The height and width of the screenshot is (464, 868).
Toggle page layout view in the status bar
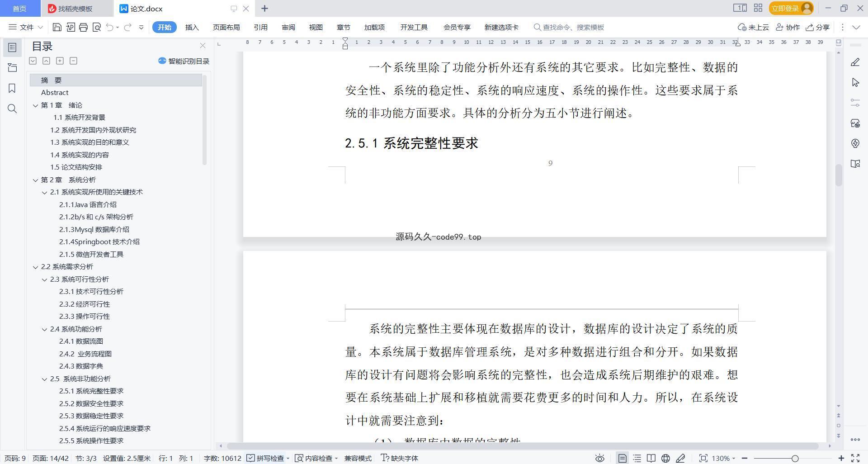tap(623, 458)
